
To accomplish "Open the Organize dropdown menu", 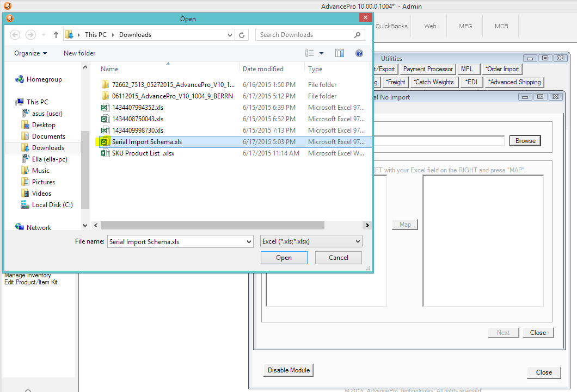I will pos(30,53).
